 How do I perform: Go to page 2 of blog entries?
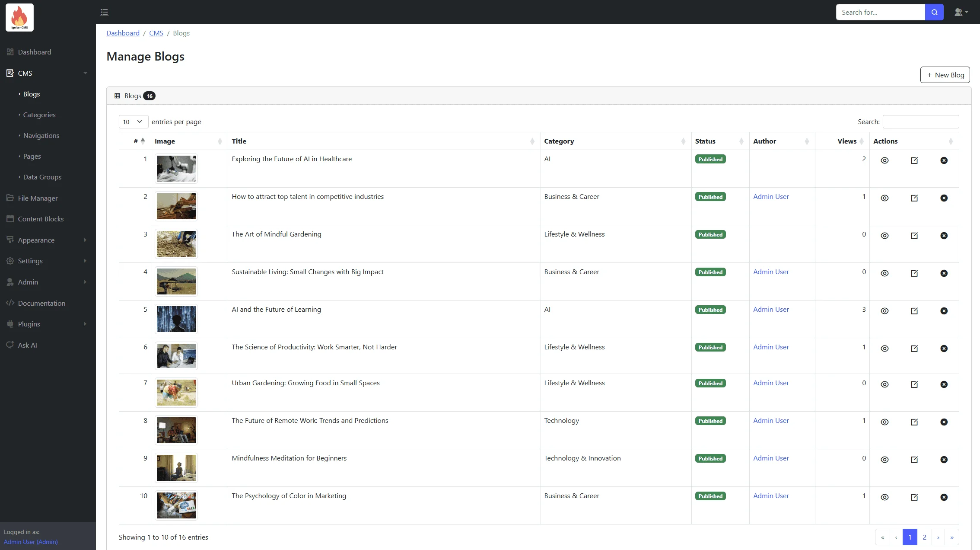pyautogui.click(x=924, y=537)
